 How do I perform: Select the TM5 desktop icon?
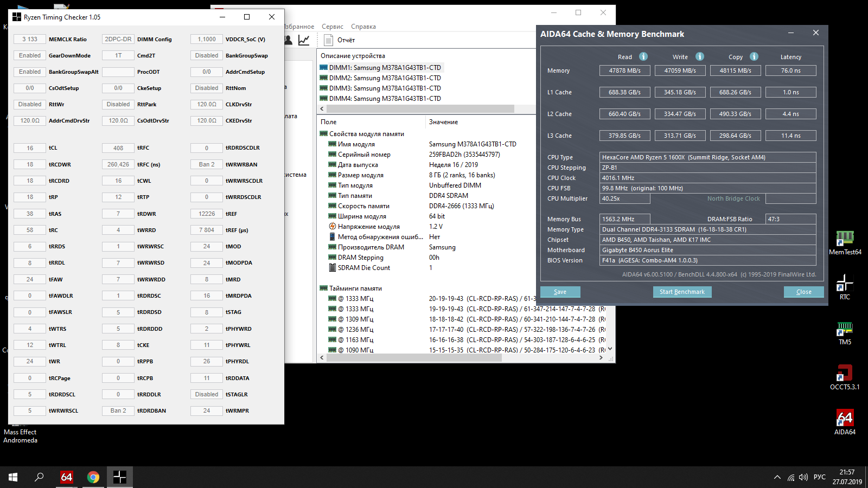845,332
